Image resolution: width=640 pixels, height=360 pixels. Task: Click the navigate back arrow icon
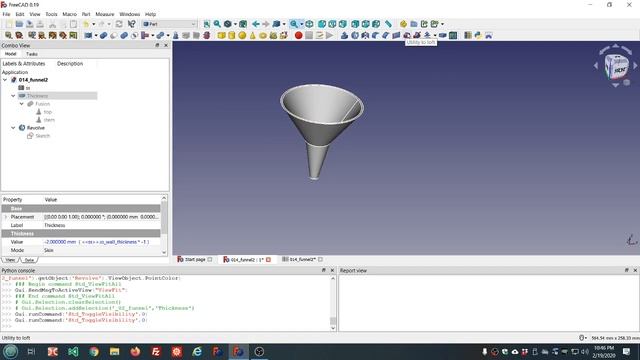pyautogui.click(x=256, y=24)
